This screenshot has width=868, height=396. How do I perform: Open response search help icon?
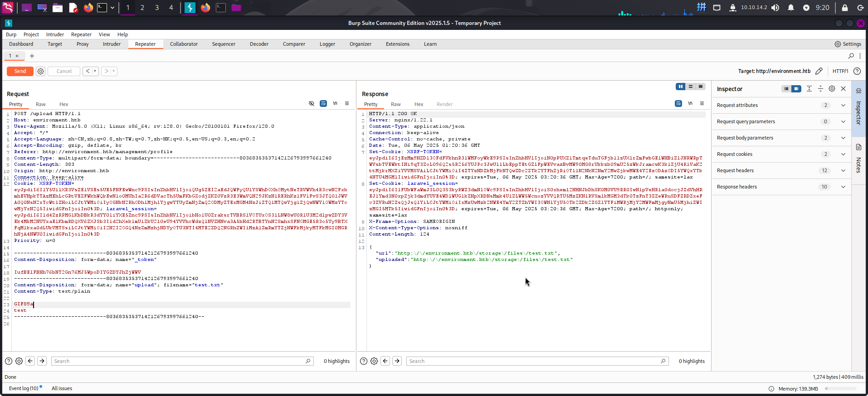(363, 361)
